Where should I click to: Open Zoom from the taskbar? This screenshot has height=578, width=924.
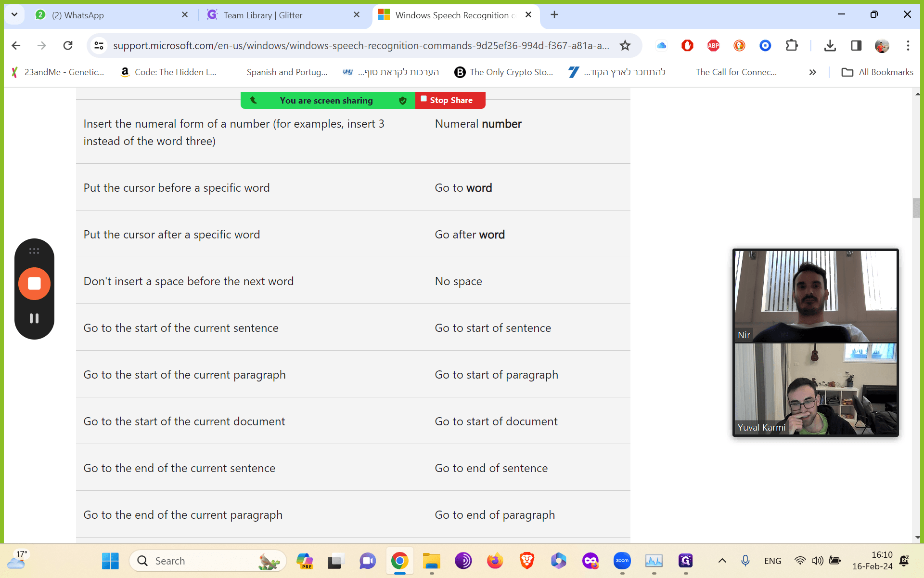(622, 561)
